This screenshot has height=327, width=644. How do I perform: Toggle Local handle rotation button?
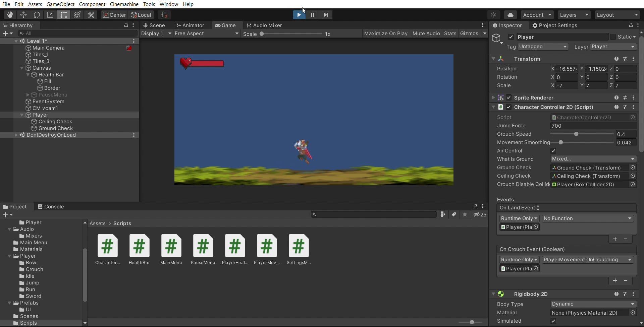pos(141,15)
